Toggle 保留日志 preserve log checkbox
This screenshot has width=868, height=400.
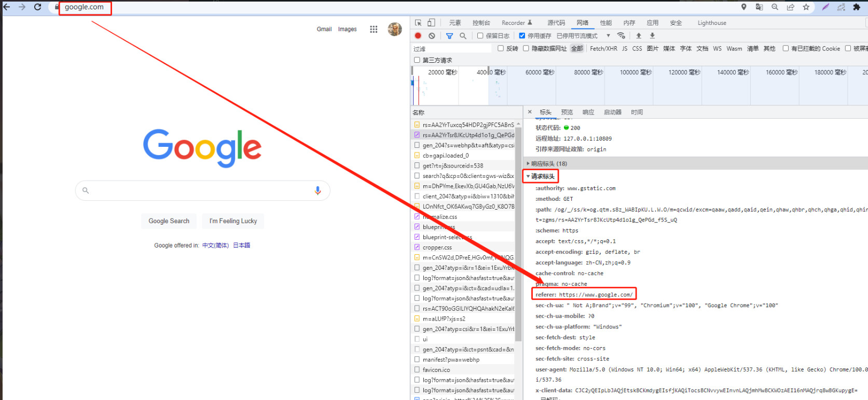pos(480,36)
